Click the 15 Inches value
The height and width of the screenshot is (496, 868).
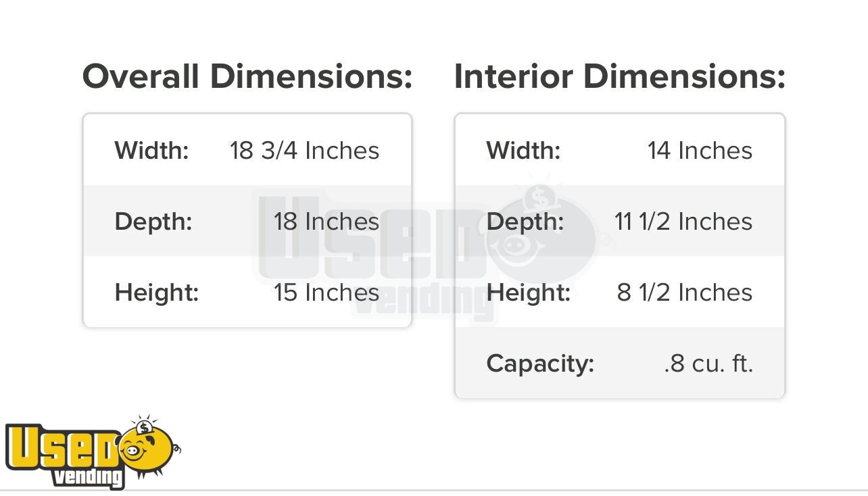(327, 292)
